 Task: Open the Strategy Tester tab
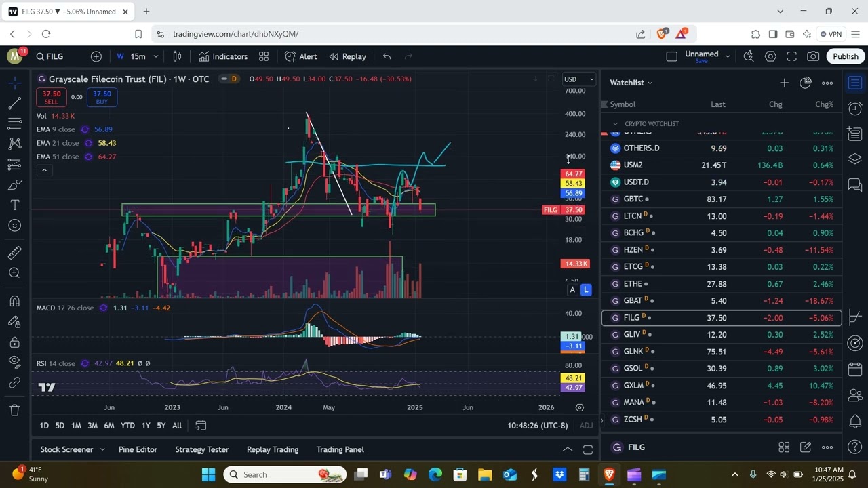click(201, 449)
